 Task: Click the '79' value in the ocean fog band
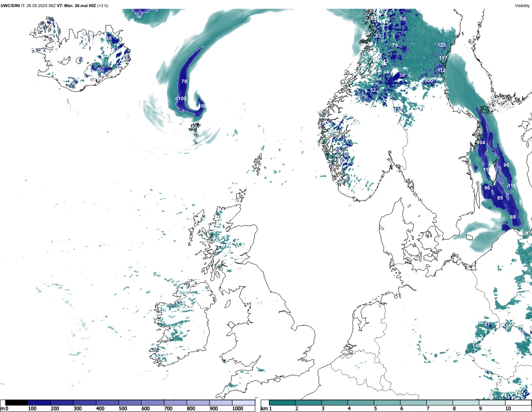pos(184,81)
